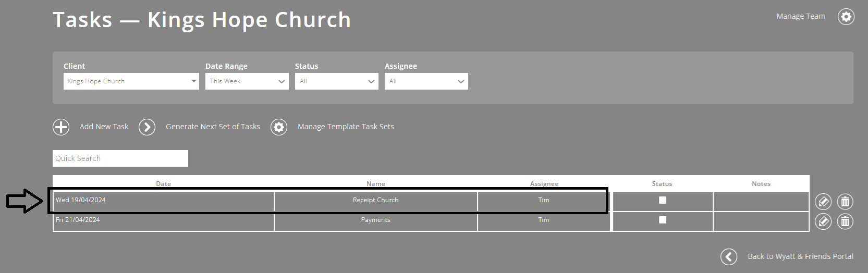The width and height of the screenshot is (868, 273).
Task: Open the Date Range dropdown
Action: click(x=247, y=81)
